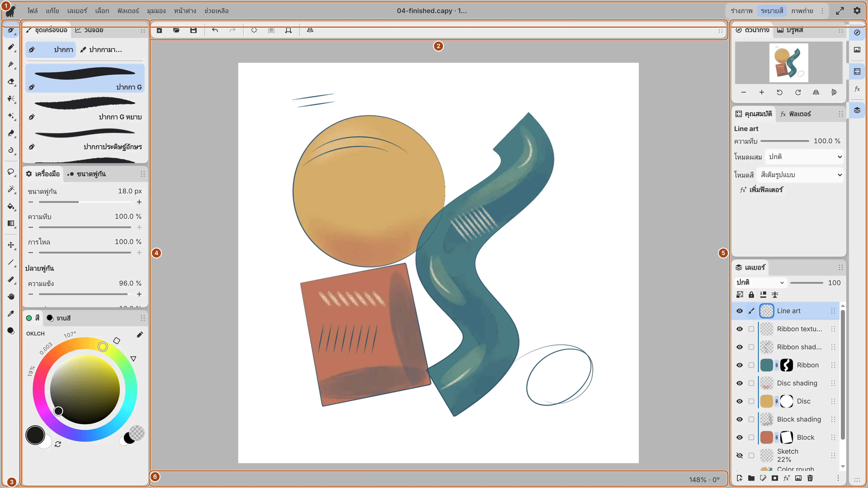Adjust the ขนาดพู่กัน brush size slider
This screenshot has width=868, height=488.
tap(85, 202)
